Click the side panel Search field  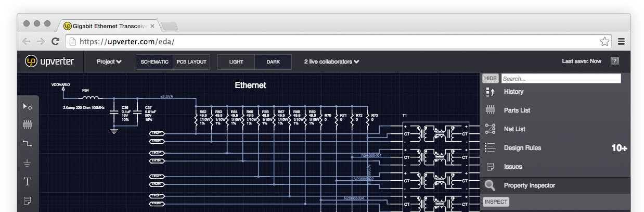(561, 79)
